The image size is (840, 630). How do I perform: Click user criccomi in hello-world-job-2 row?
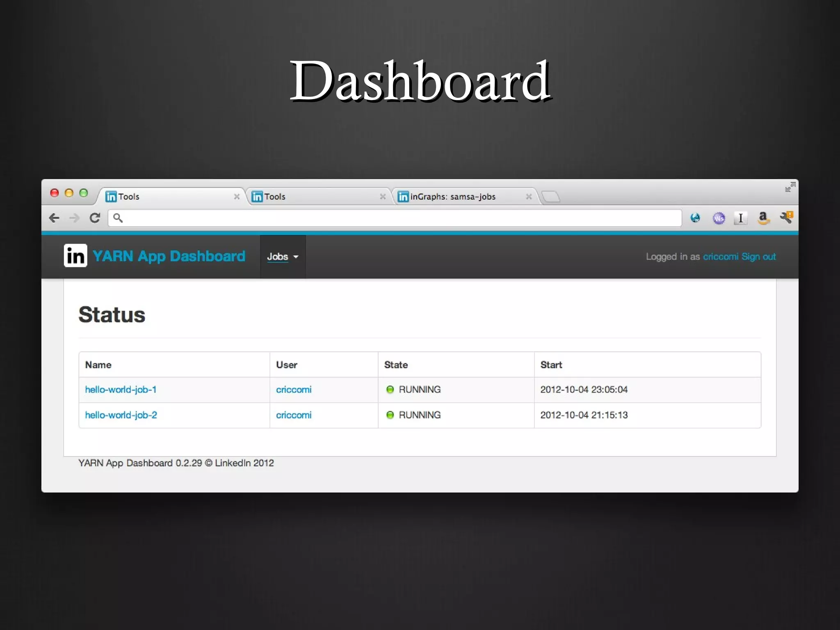coord(294,415)
